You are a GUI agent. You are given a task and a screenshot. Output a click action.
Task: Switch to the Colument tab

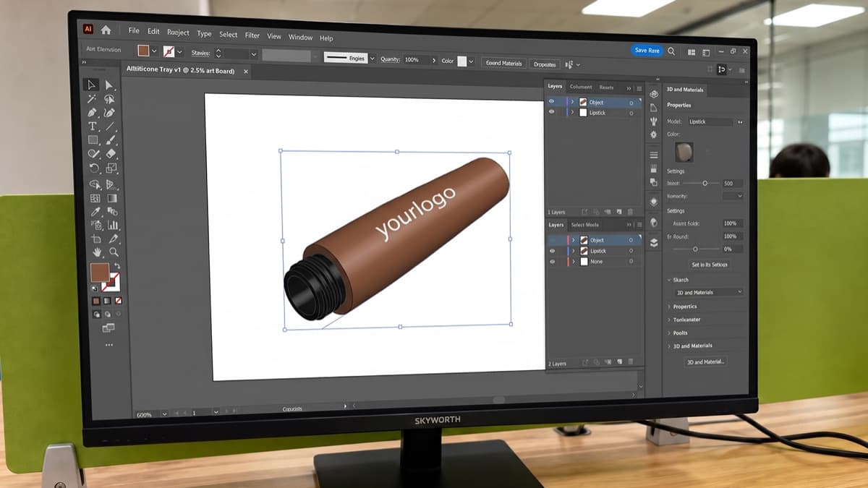pos(581,87)
